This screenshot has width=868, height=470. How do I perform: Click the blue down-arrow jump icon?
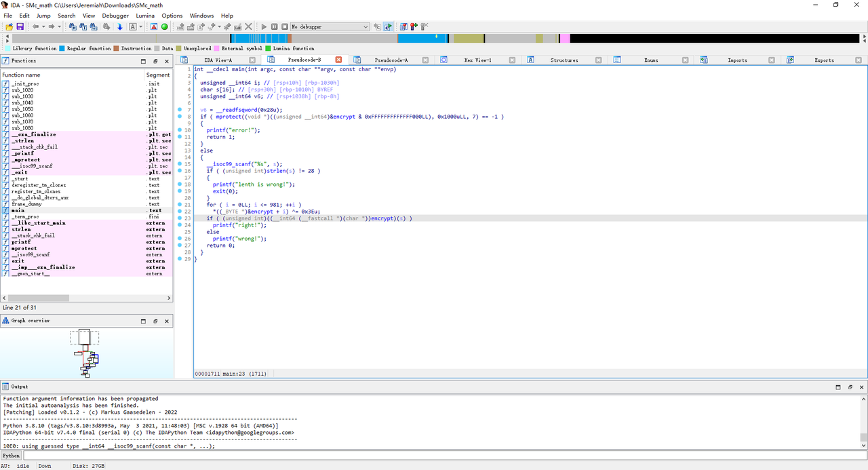click(120, 26)
